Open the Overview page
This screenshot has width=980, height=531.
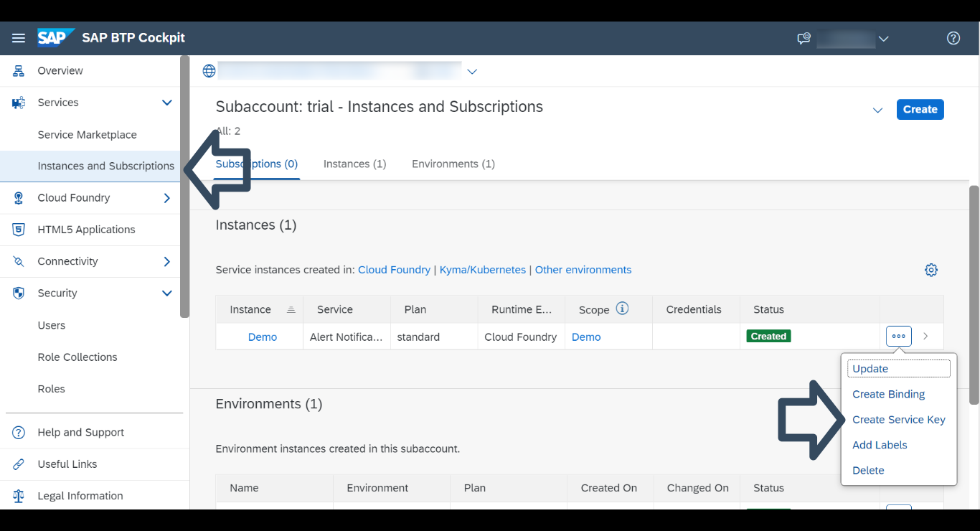click(x=60, y=71)
